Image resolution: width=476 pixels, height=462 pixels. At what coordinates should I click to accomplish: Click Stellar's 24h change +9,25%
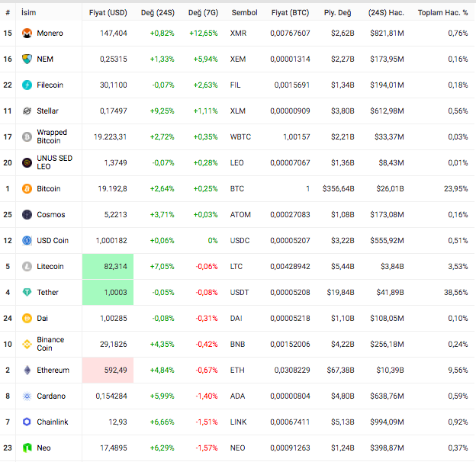click(x=162, y=111)
